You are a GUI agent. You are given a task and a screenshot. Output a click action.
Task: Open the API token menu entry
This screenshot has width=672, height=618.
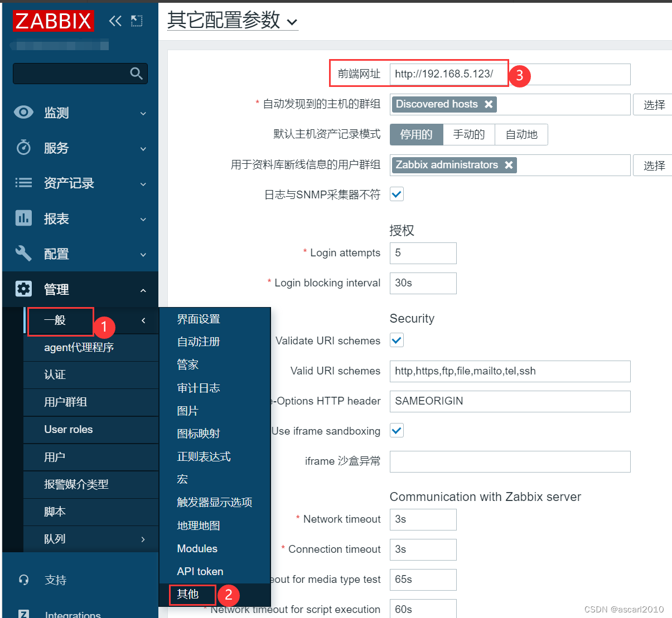(200, 571)
